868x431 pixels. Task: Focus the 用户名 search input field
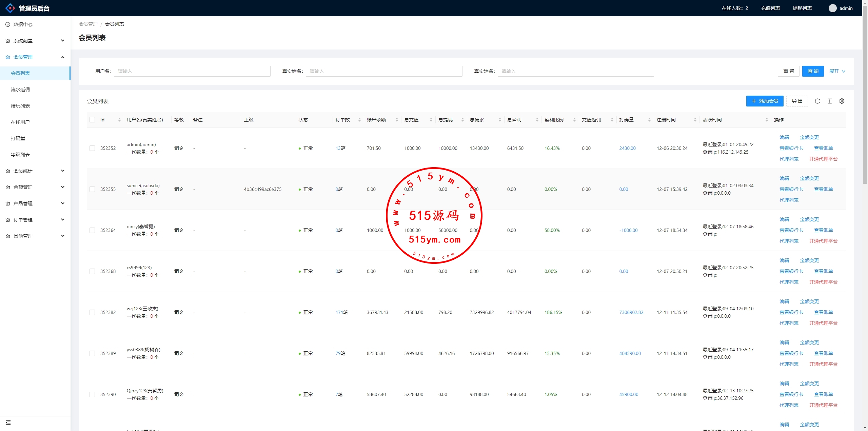[x=192, y=71]
